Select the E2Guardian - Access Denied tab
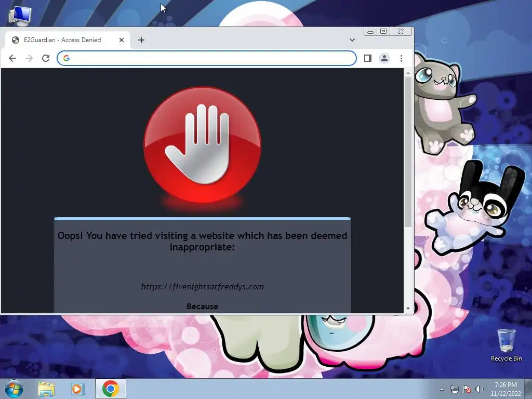The height and width of the screenshot is (399, 532). point(67,40)
